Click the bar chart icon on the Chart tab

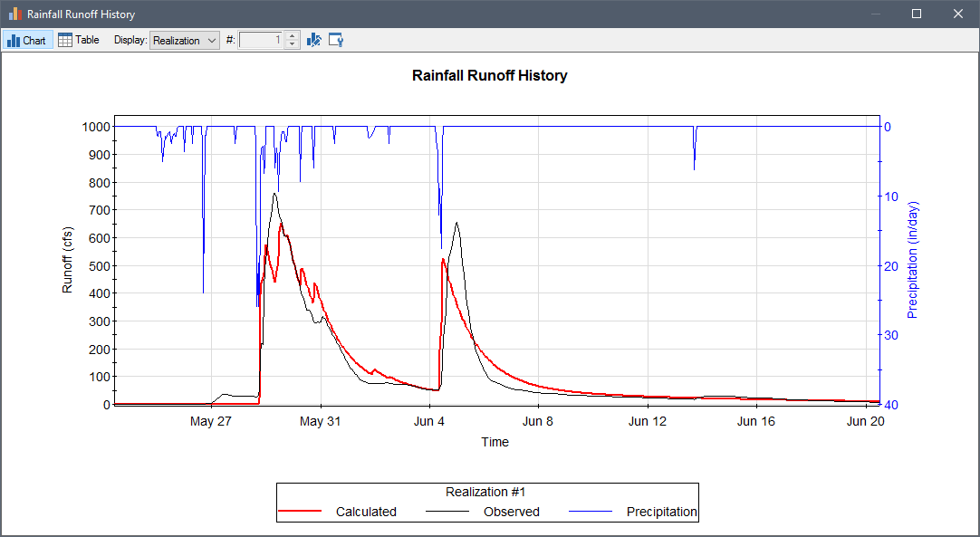point(11,40)
